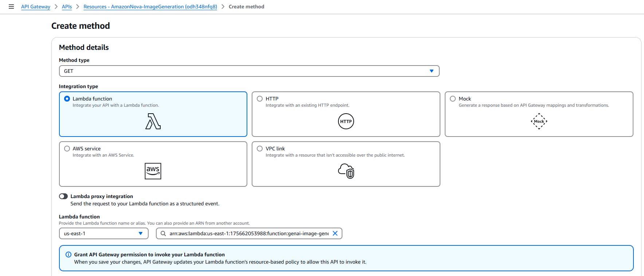Image resolution: width=644 pixels, height=276 pixels.
Task: Select the AWS service radio button
Action: (67, 149)
